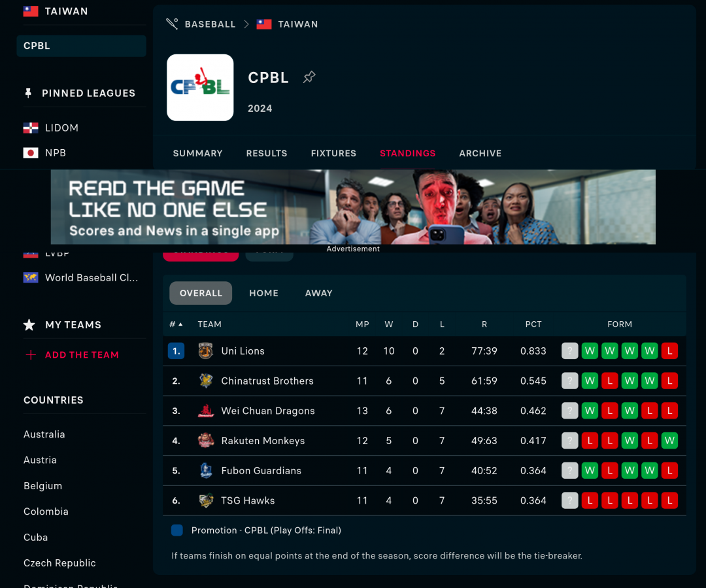Click the Taiwan flag in breadcrumb
This screenshot has width=706, height=588.
coord(264,24)
